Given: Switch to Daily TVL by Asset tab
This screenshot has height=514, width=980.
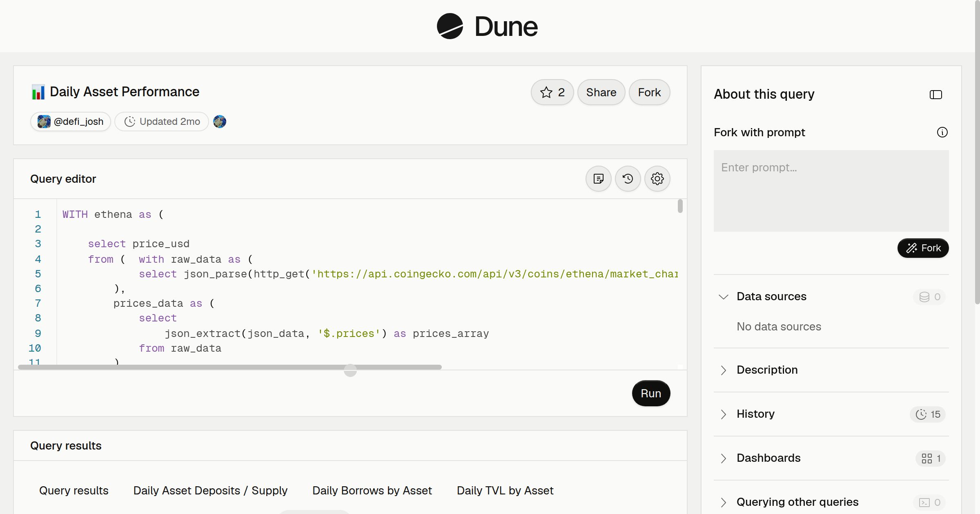Looking at the screenshot, I should [x=505, y=490].
